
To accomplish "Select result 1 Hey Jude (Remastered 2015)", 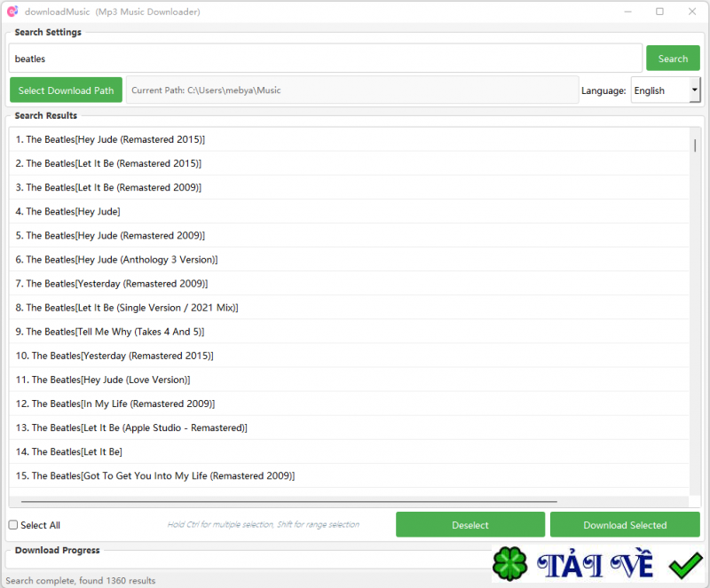I will 349,139.
